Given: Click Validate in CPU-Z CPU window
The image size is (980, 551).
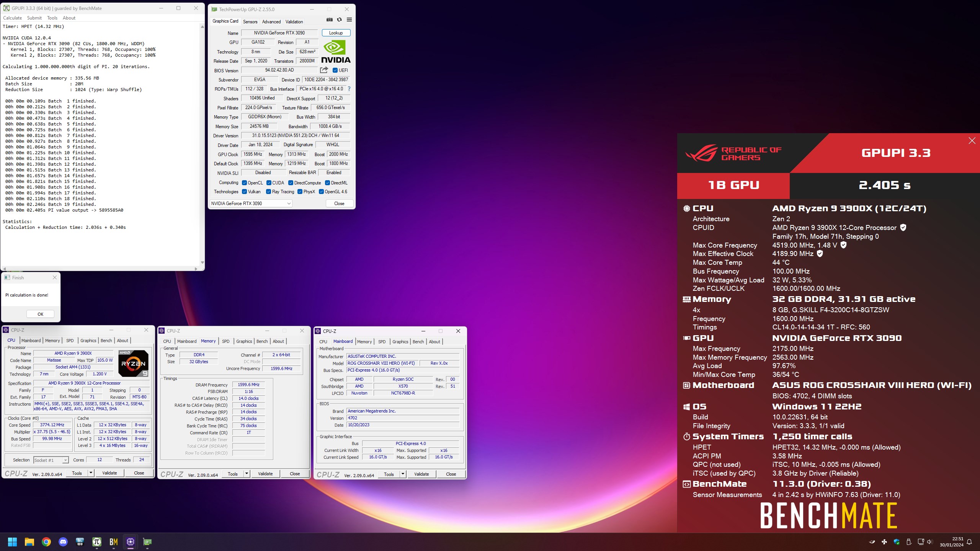Looking at the screenshot, I should [109, 473].
